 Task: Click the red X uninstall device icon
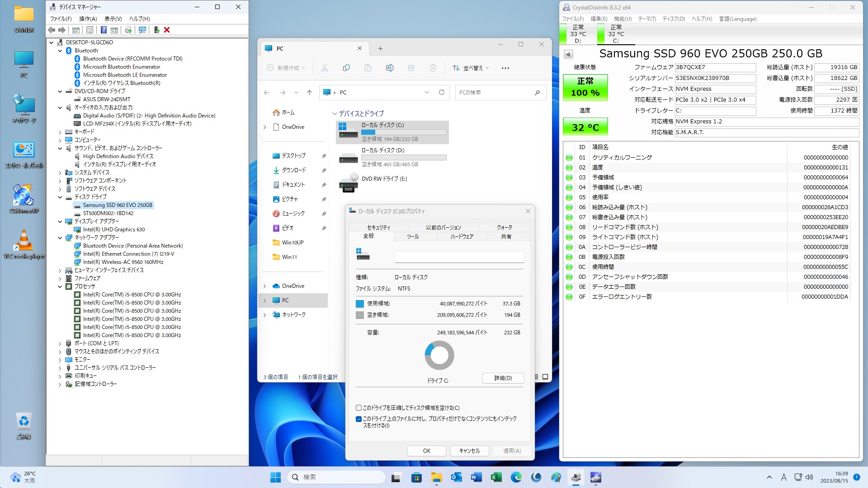(167, 30)
